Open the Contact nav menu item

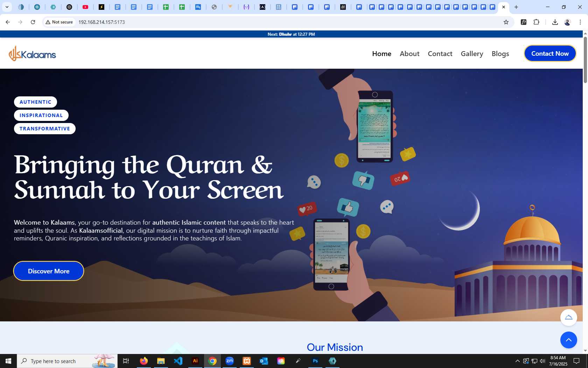click(x=440, y=54)
